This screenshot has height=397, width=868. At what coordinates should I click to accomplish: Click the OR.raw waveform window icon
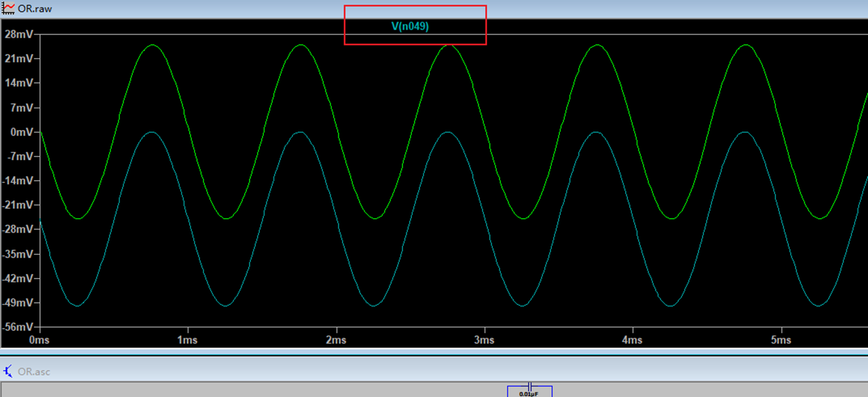tap(8, 8)
